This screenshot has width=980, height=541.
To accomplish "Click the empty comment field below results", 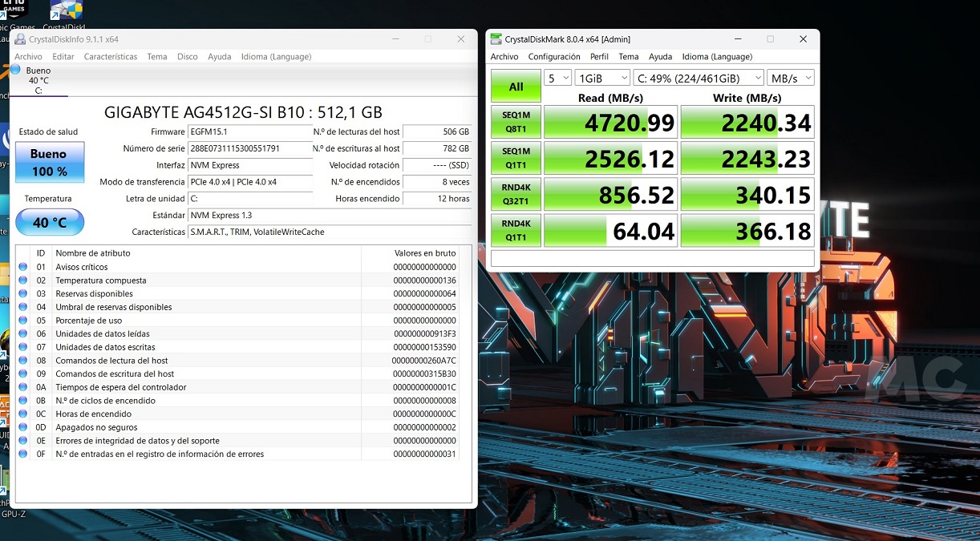I will (652, 258).
